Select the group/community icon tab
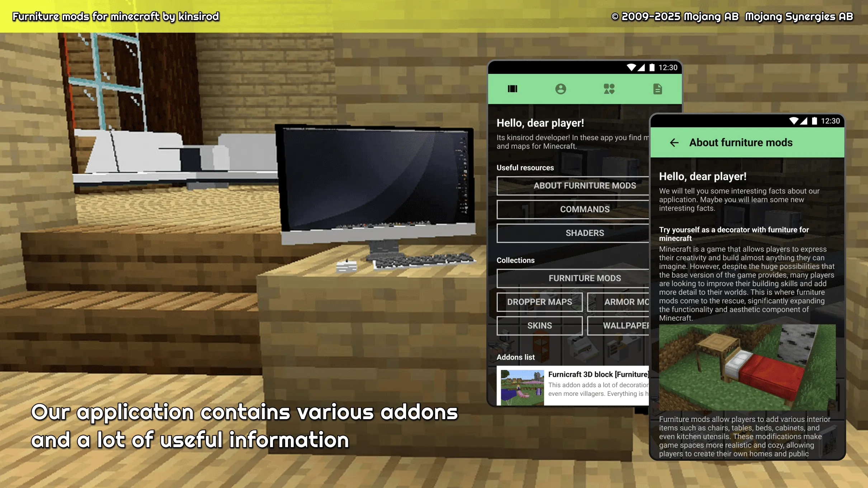The width and height of the screenshot is (868, 488). [609, 89]
